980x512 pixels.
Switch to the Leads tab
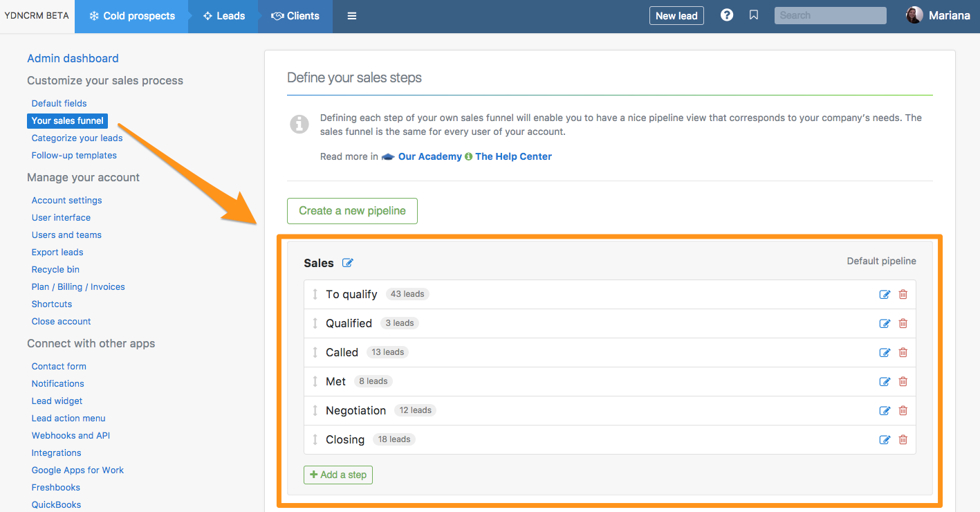pos(223,16)
